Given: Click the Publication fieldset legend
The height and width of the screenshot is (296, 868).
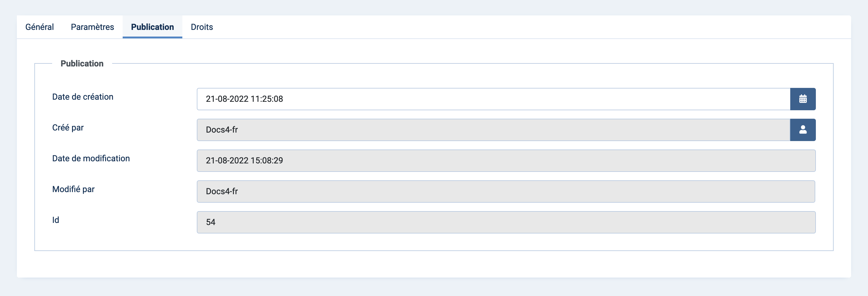Looking at the screenshot, I should pyautogui.click(x=82, y=63).
